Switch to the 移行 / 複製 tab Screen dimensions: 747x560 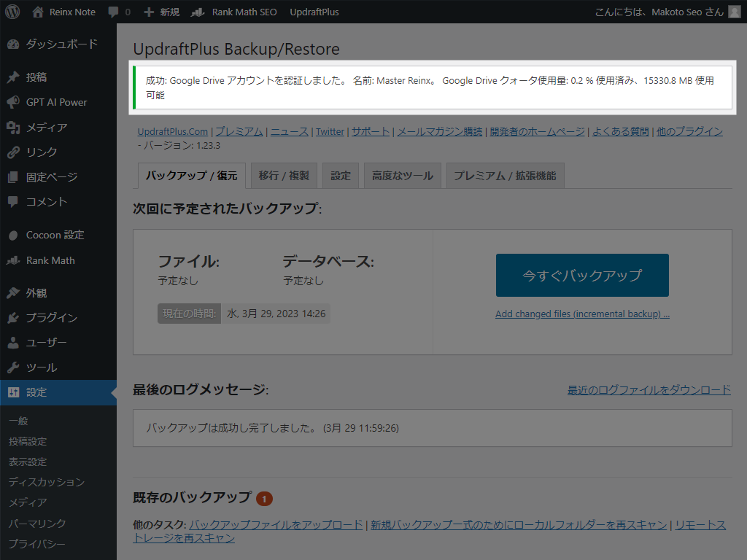click(x=284, y=176)
